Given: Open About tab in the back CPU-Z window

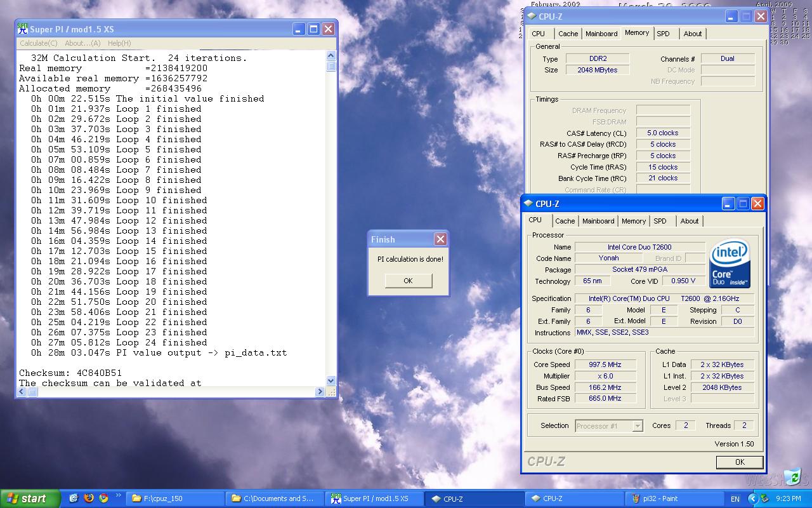Looking at the screenshot, I should coord(693,34).
